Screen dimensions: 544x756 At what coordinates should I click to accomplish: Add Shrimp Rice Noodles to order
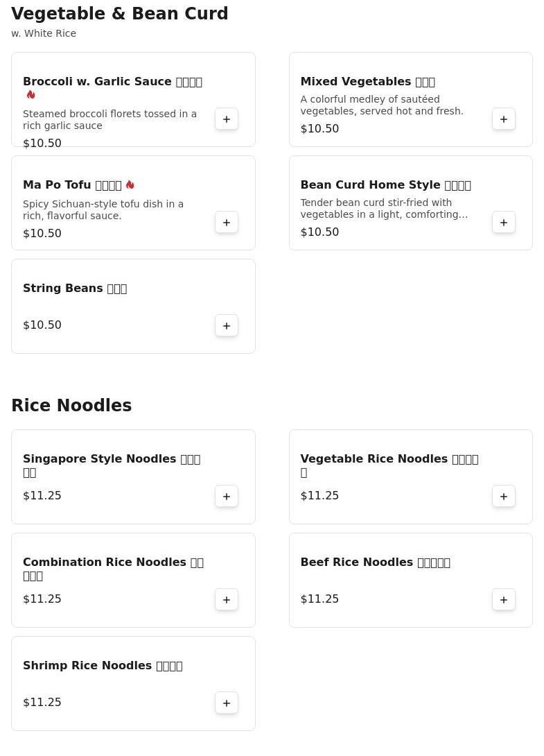227,703
